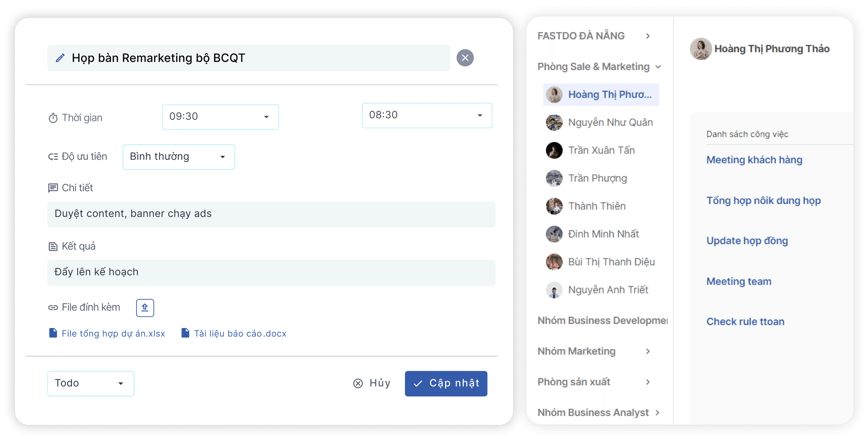Image resolution: width=868 pixels, height=439 pixels.
Task: Click Bùi Thị Thanh Diệu's avatar
Action: point(554,262)
